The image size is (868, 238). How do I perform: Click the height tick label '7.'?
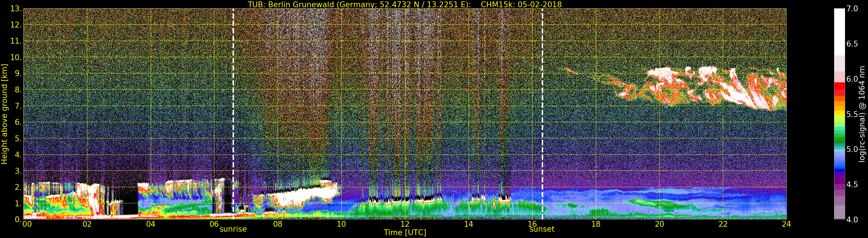(18, 106)
